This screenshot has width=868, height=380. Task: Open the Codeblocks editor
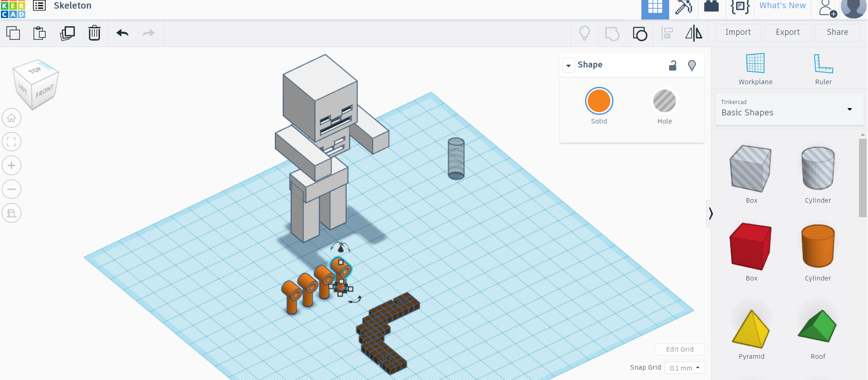740,7
